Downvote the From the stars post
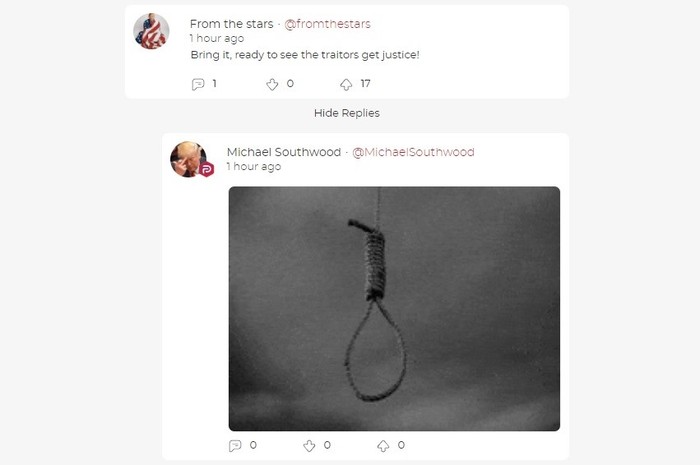 pos(272,84)
